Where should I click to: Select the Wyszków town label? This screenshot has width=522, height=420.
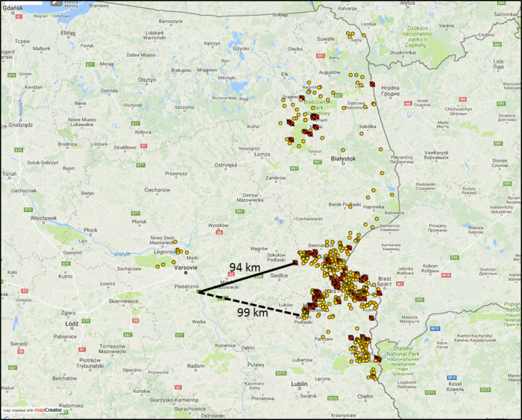[x=218, y=225]
